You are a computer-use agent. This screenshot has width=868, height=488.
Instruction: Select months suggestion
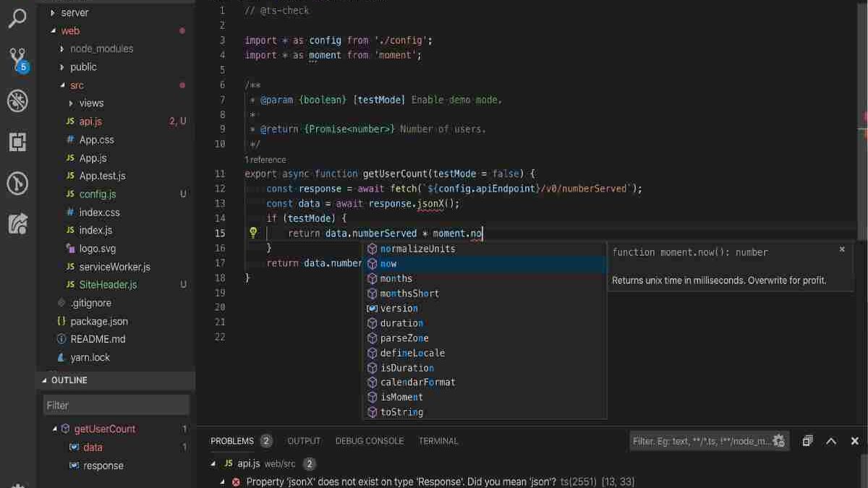(x=484, y=278)
